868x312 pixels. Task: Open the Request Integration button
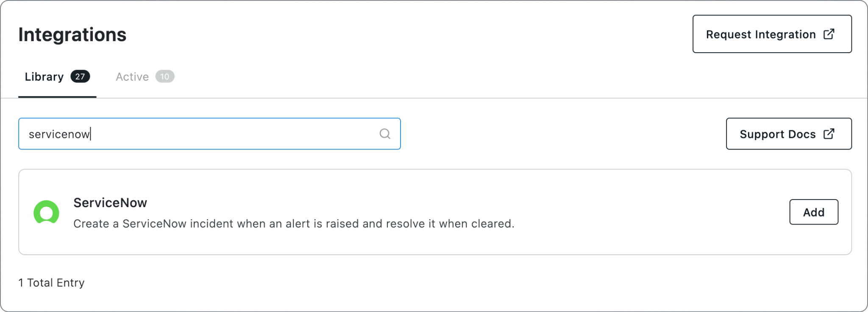pyautogui.click(x=772, y=34)
